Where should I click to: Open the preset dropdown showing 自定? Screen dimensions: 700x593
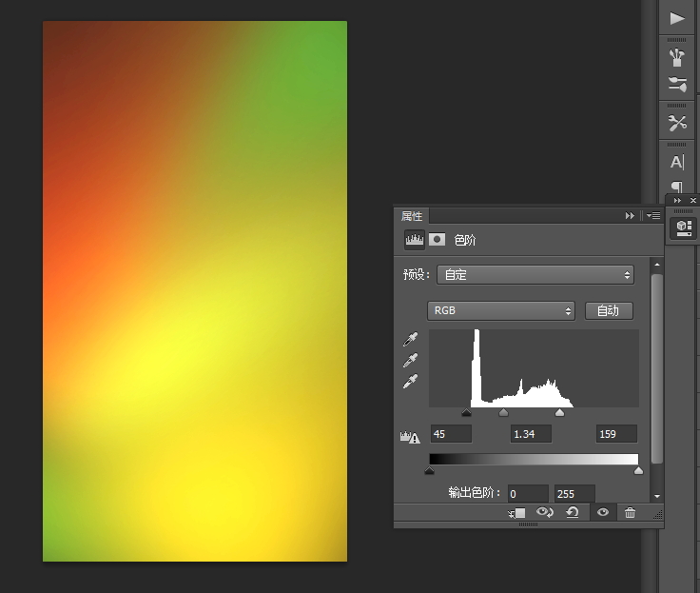535,275
